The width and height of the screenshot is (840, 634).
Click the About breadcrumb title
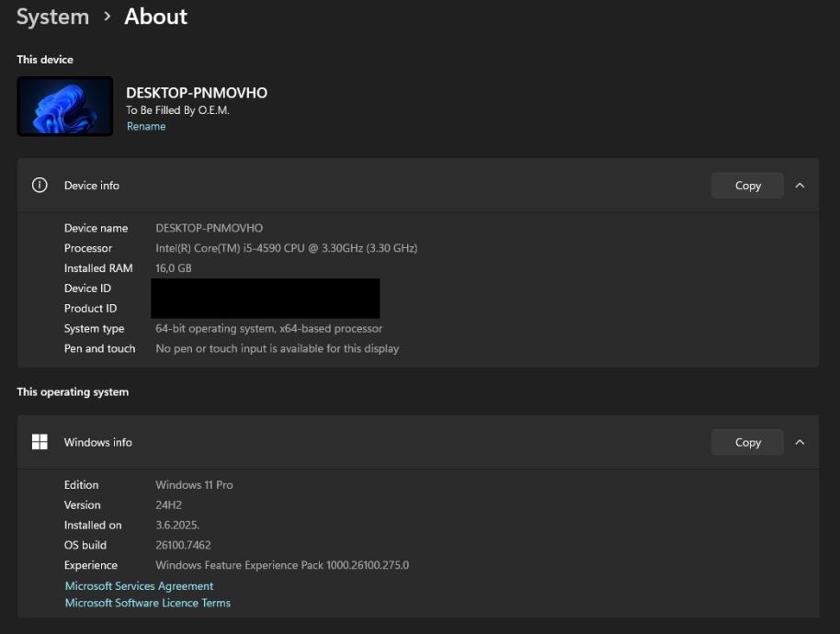[x=155, y=17]
